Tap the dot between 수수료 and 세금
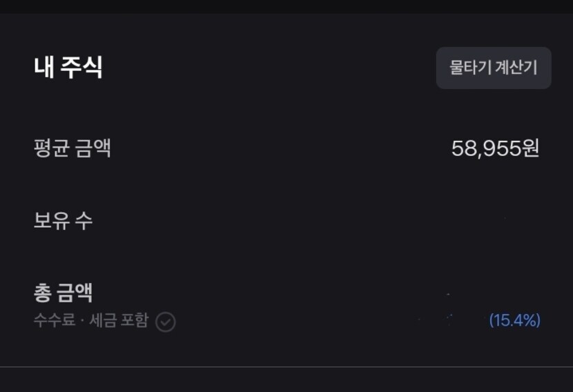The height and width of the screenshot is (392, 573). coord(80,322)
